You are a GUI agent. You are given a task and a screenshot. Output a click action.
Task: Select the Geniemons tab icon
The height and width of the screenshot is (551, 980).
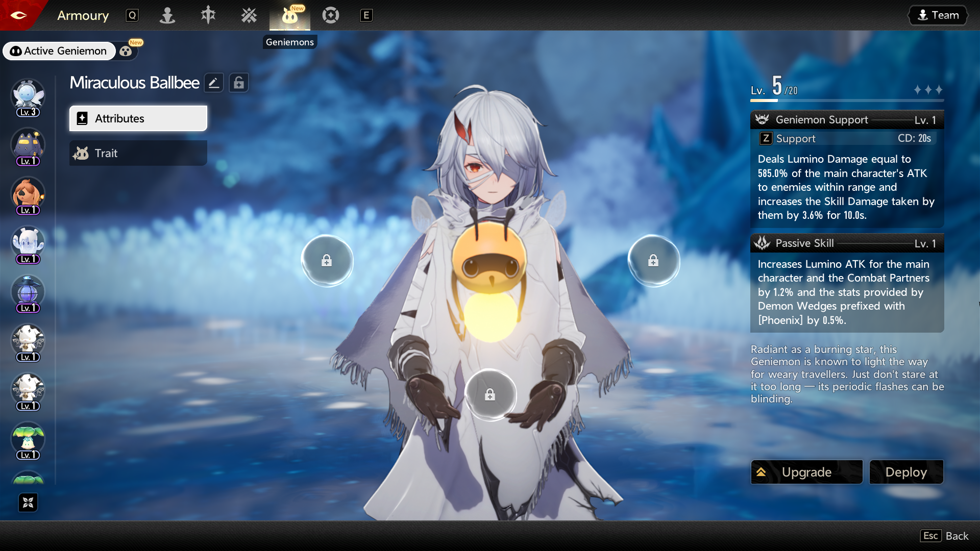tap(289, 16)
